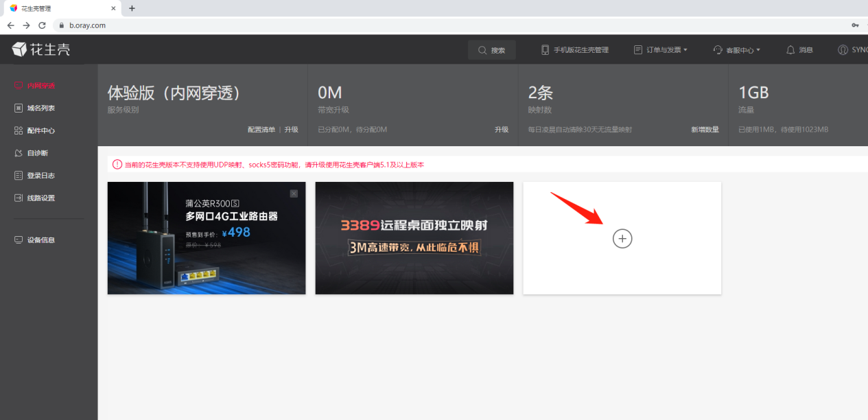Click 升级 next to 配置清单
The height and width of the screenshot is (420, 868).
tap(292, 130)
